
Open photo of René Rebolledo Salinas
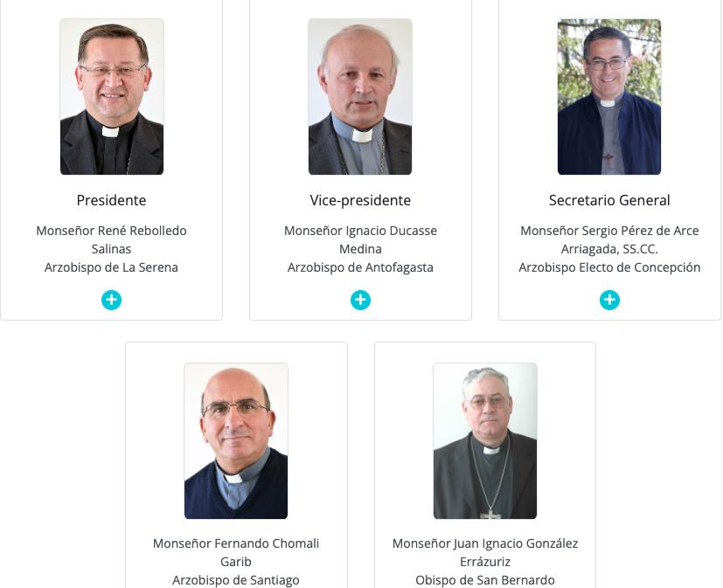tap(112, 97)
